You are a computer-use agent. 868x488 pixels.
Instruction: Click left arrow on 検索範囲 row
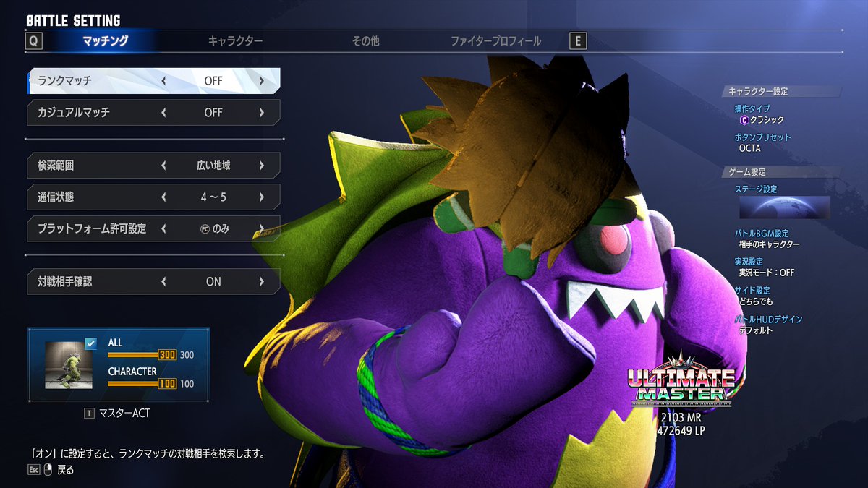pos(163,166)
